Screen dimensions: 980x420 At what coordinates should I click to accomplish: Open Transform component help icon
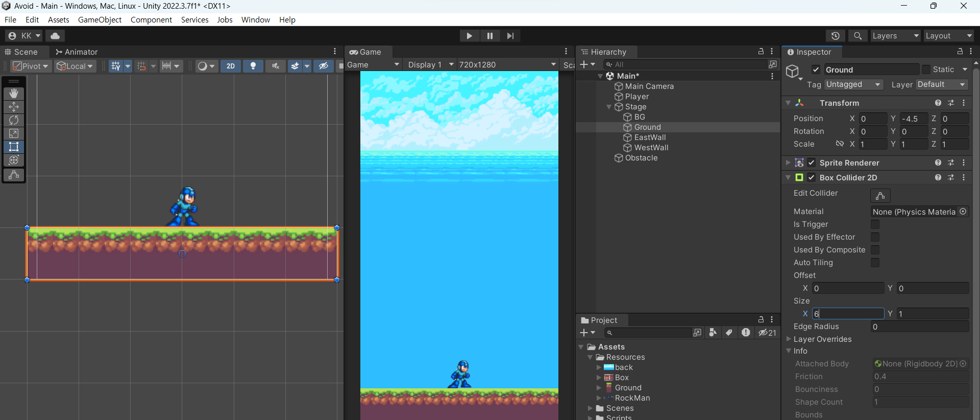(938, 103)
